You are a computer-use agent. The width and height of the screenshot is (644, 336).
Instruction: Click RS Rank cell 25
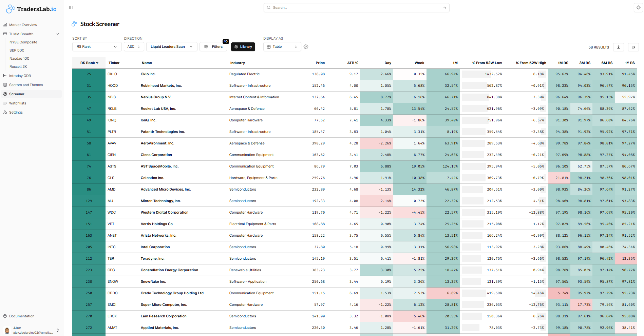click(x=89, y=74)
